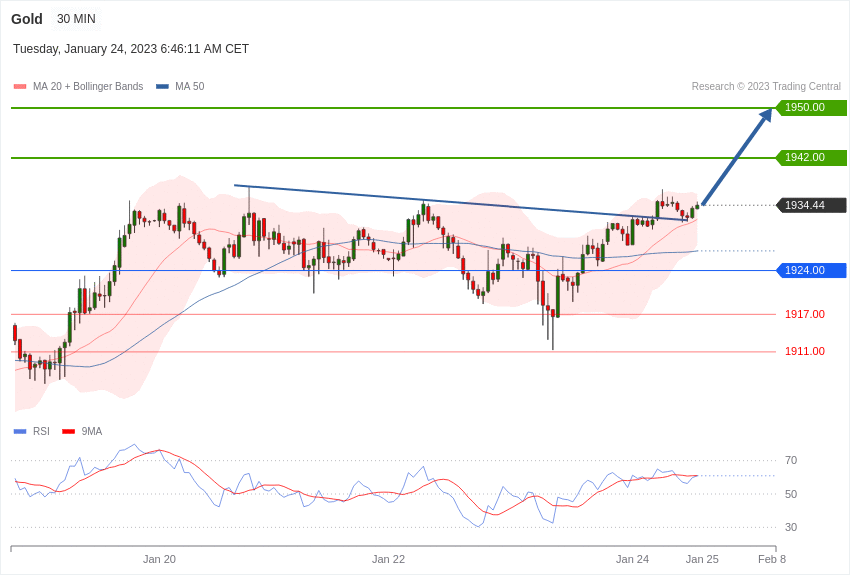Click the 9MA legend label
Viewport: 850px width, 576px height.
point(92,431)
